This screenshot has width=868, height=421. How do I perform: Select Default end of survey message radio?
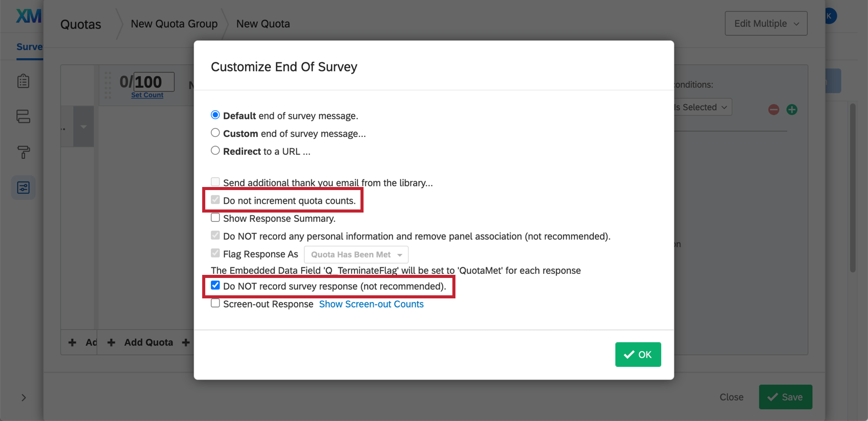(x=215, y=115)
